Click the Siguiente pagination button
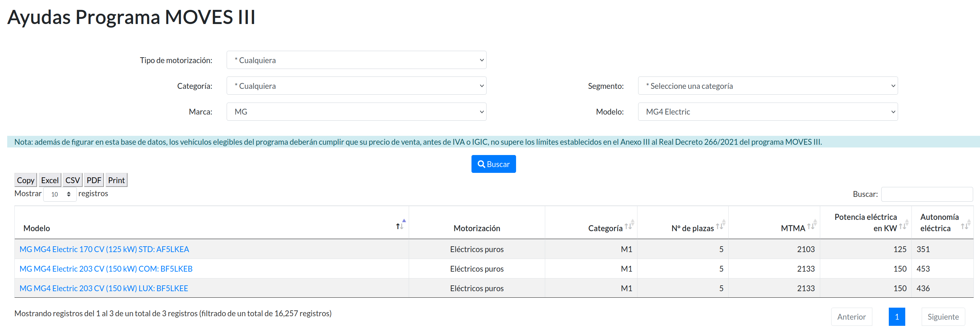This screenshot has width=980, height=332. pyautogui.click(x=943, y=317)
